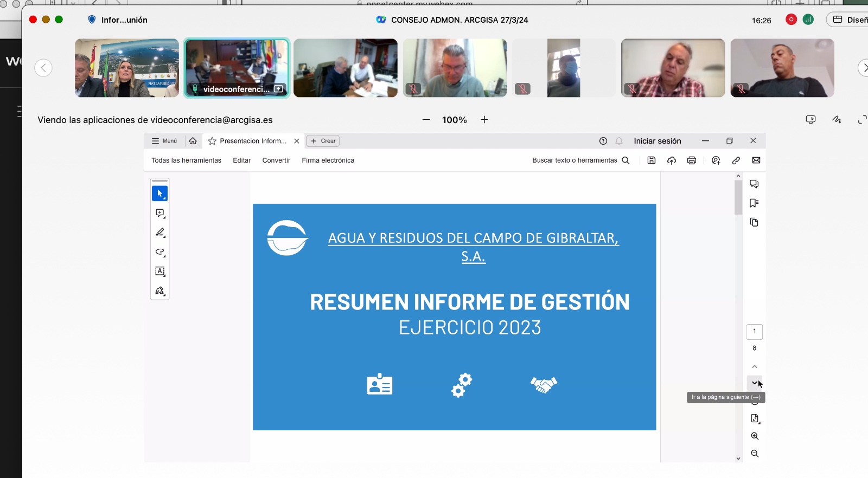
Task: Toggle fullscreen for the shared content
Action: click(x=861, y=120)
